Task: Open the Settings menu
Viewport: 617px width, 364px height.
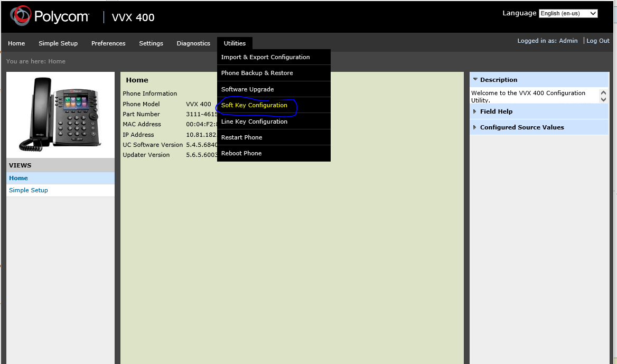Action: 151,43
